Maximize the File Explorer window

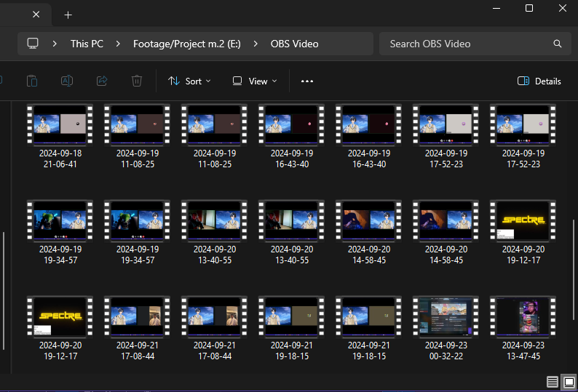pyautogui.click(x=529, y=8)
